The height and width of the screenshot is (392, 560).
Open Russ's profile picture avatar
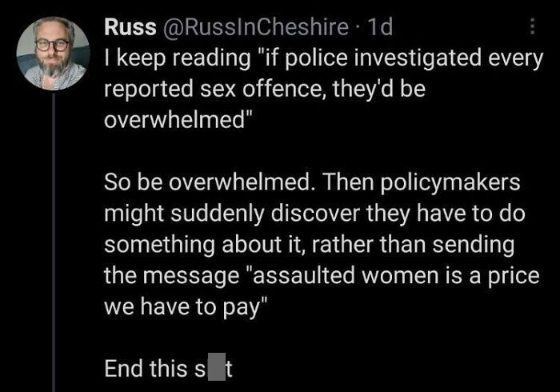tap(53, 53)
